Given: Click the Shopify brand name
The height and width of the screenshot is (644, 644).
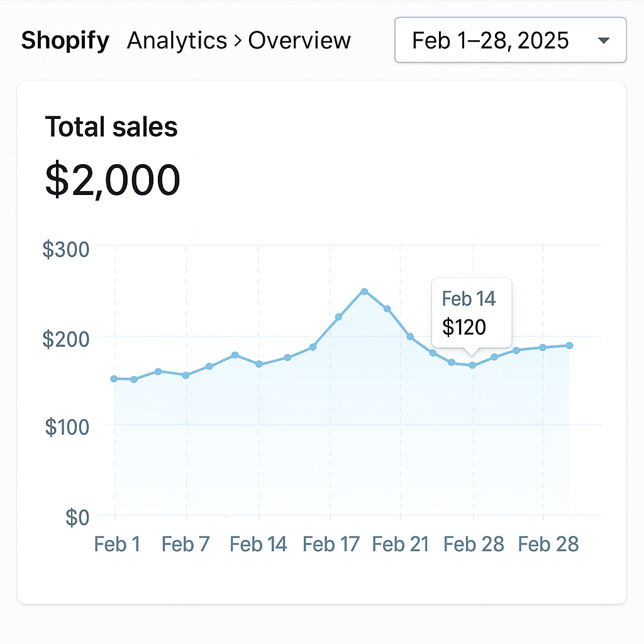Looking at the screenshot, I should tap(65, 41).
